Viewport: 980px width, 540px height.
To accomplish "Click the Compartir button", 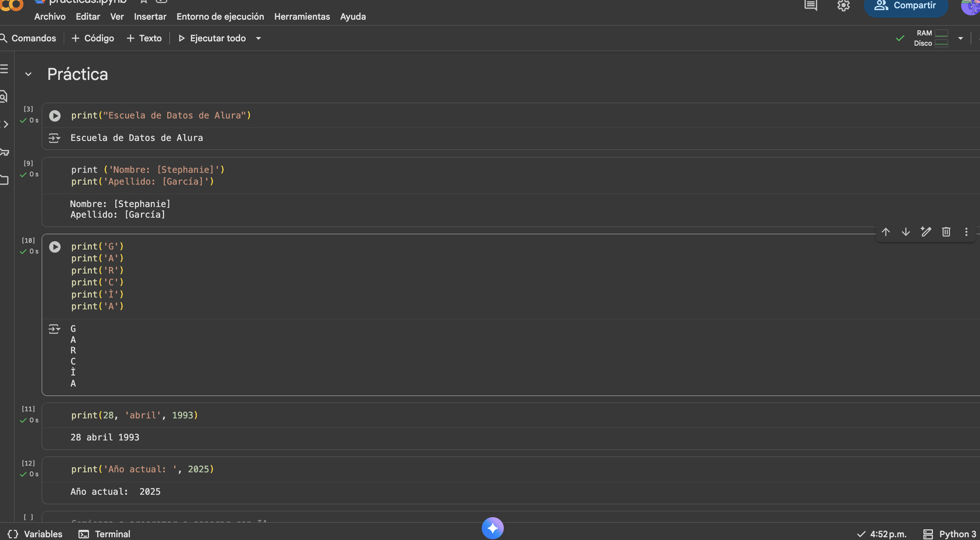I will (906, 6).
